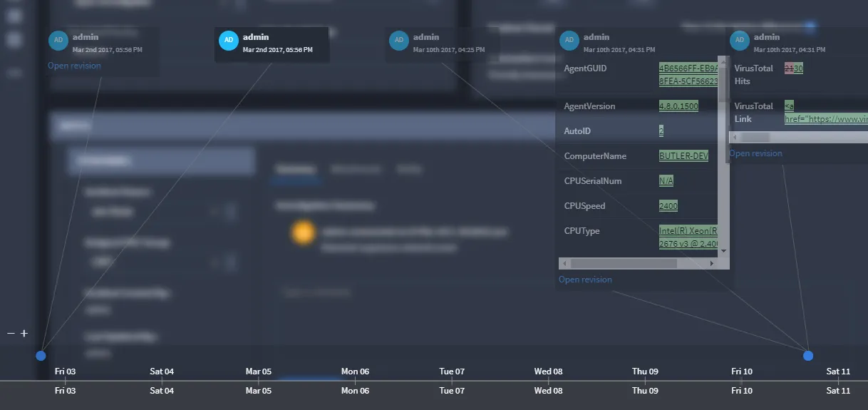Click right arrow of horizontal scrollbar under CPUType
Image resolution: width=868 pixels, height=410 pixels.
tap(712, 264)
